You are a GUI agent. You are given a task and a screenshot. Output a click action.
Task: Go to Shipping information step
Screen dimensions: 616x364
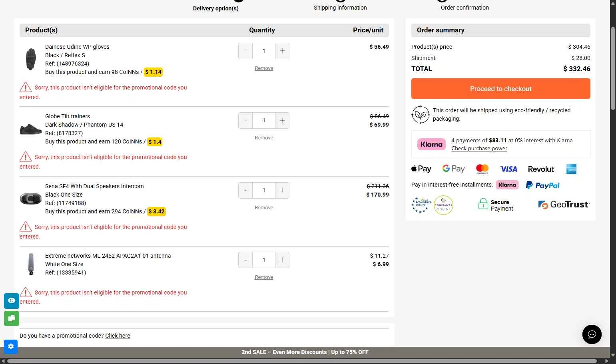[x=340, y=8]
